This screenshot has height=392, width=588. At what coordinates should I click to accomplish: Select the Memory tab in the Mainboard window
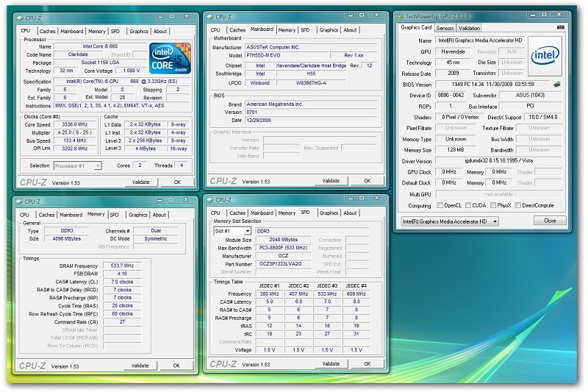[287, 30]
